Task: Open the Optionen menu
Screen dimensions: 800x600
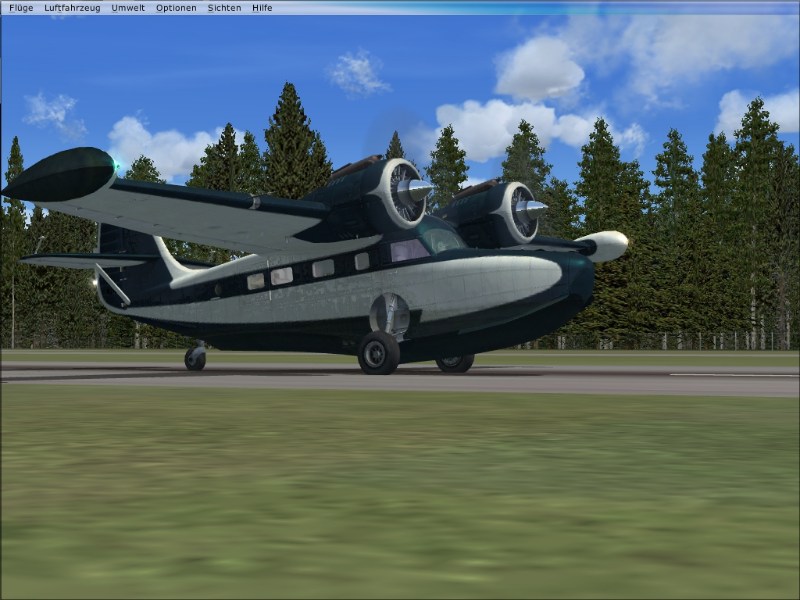Action: [x=176, y=8]
